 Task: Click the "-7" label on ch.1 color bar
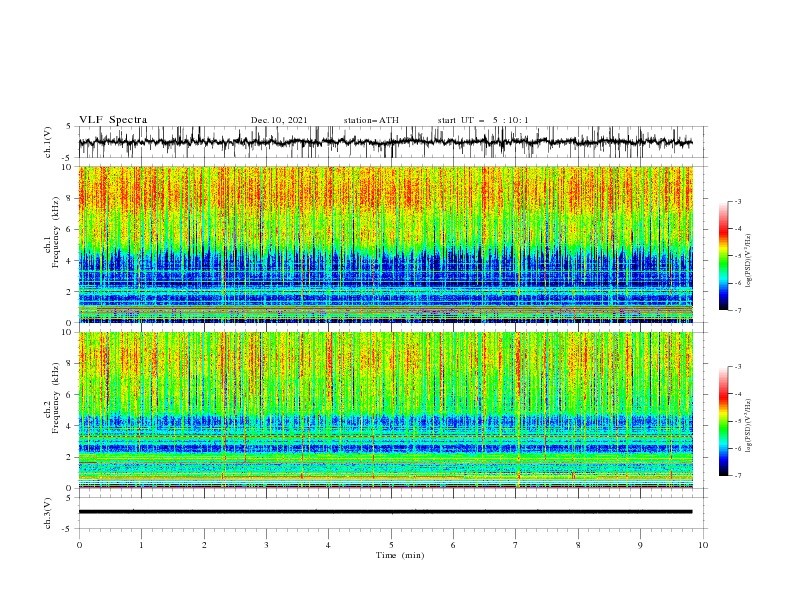737,311
